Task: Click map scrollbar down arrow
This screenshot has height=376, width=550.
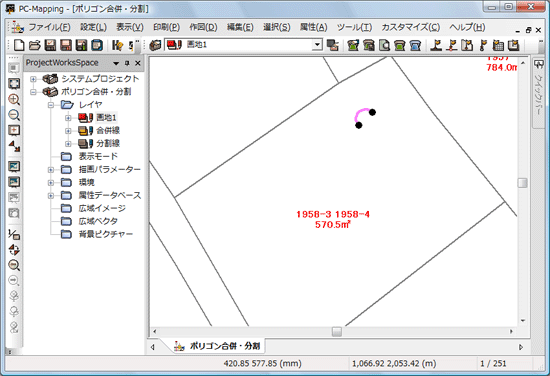Action: pyautogui.click(x=523, y=321)
